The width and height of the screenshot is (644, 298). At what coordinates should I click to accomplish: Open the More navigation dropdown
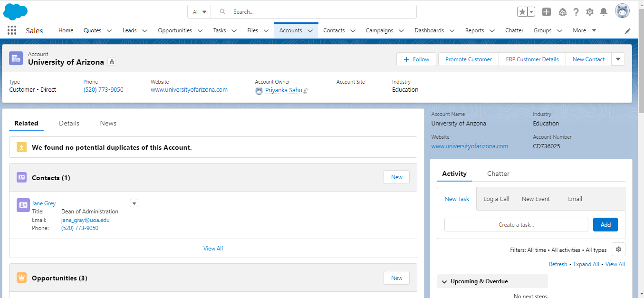click(585, 30)
